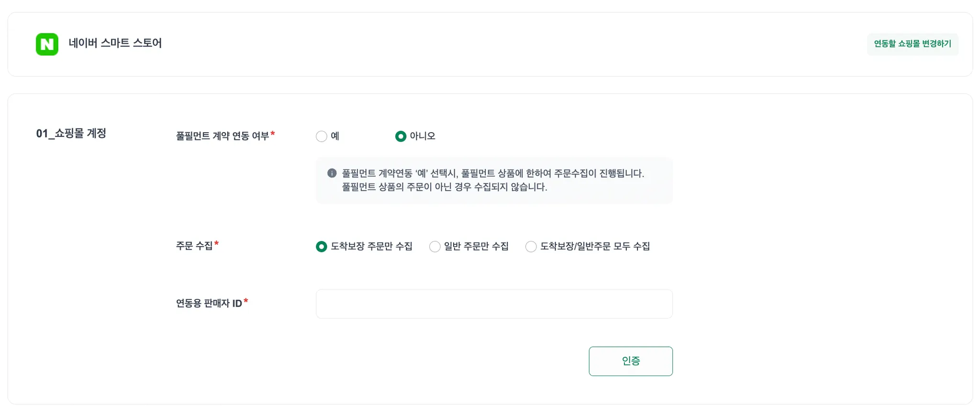Click the red asterisk beside '풀필먼트 계약 연동 여부'

[273, 134]
